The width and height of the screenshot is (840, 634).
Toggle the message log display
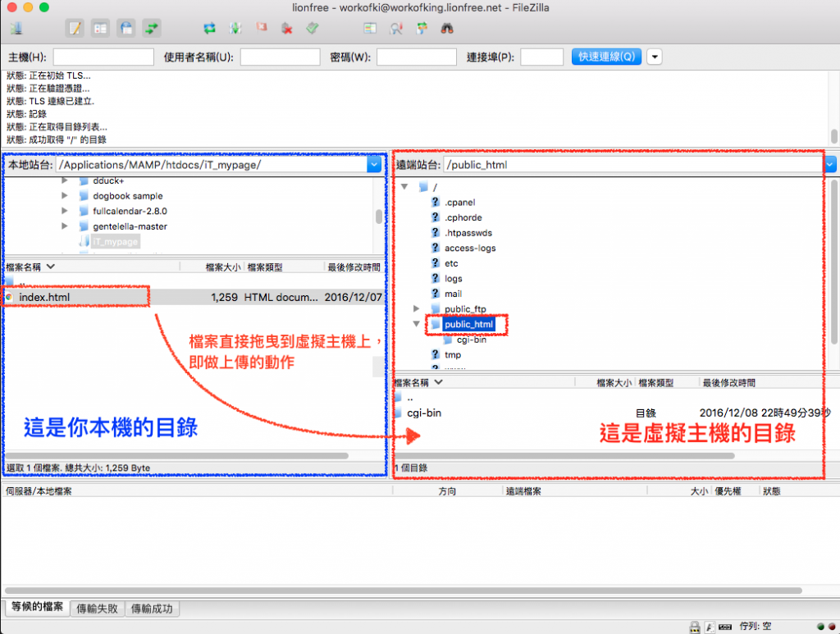point(75,29)
